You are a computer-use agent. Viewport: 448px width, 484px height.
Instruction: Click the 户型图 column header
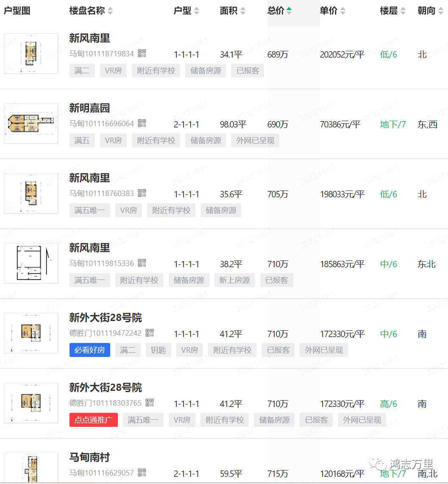[x=17, y=11]
